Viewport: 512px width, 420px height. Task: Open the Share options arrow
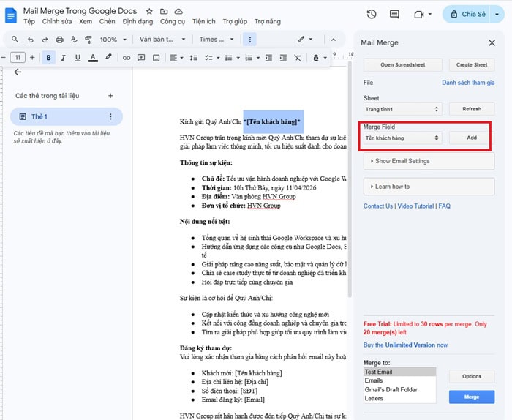coord(497,15)
